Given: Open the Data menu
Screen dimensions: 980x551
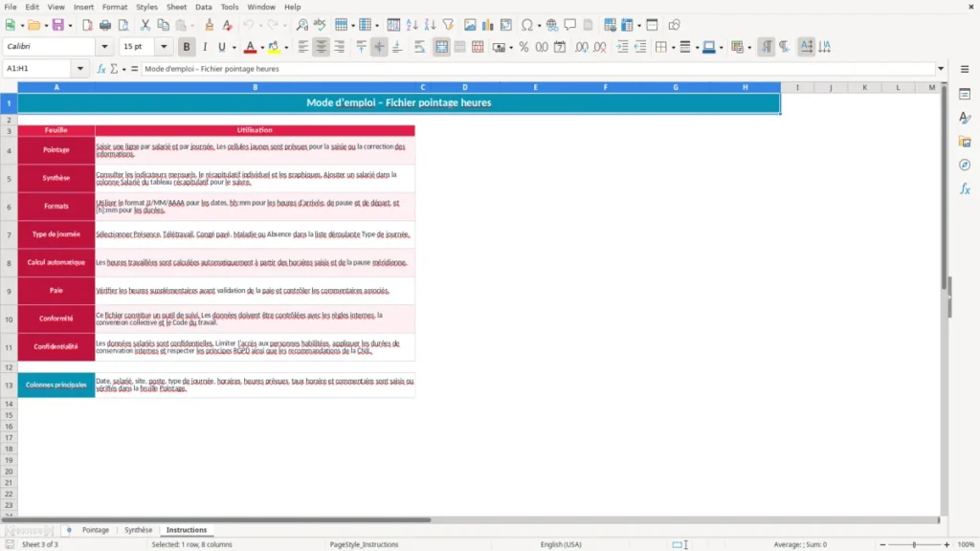Looking at the screenshot, I should (x=203, y=7).
